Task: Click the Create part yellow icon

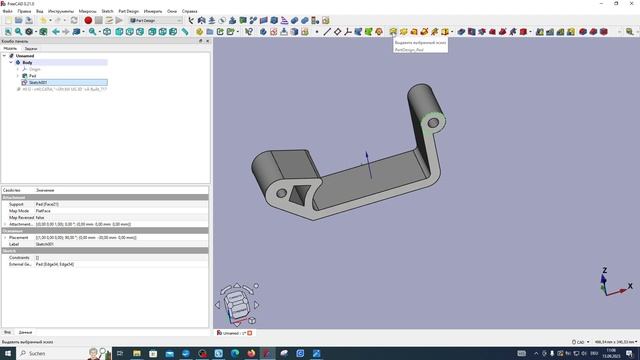Action: (x=199, y=31)
